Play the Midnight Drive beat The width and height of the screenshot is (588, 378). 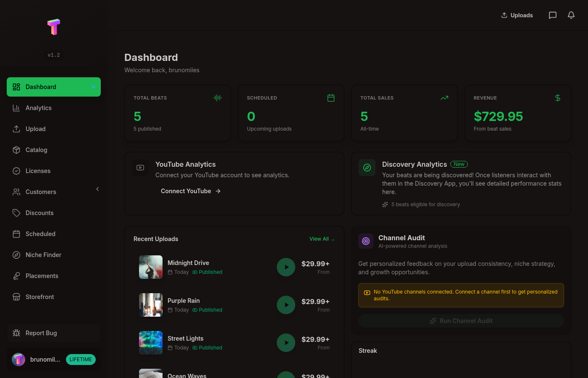coord(286,267)
